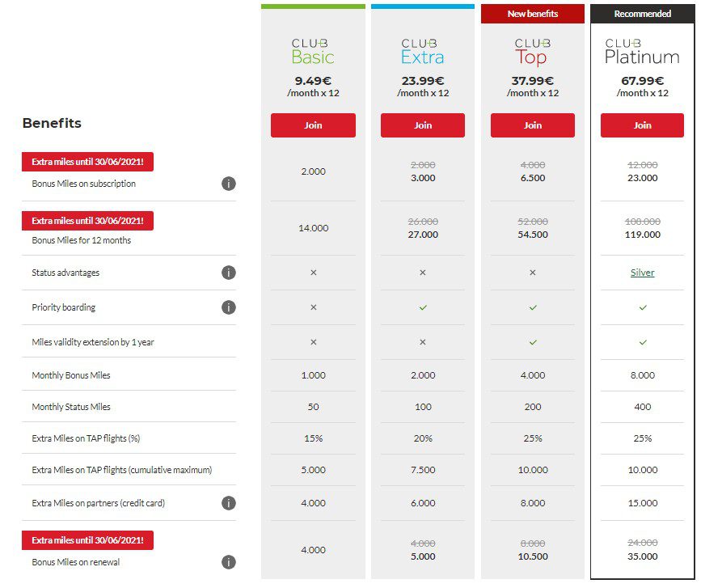The image size is (701, 588).
Task: Click the Recommended banner
Action: (643, 14)
